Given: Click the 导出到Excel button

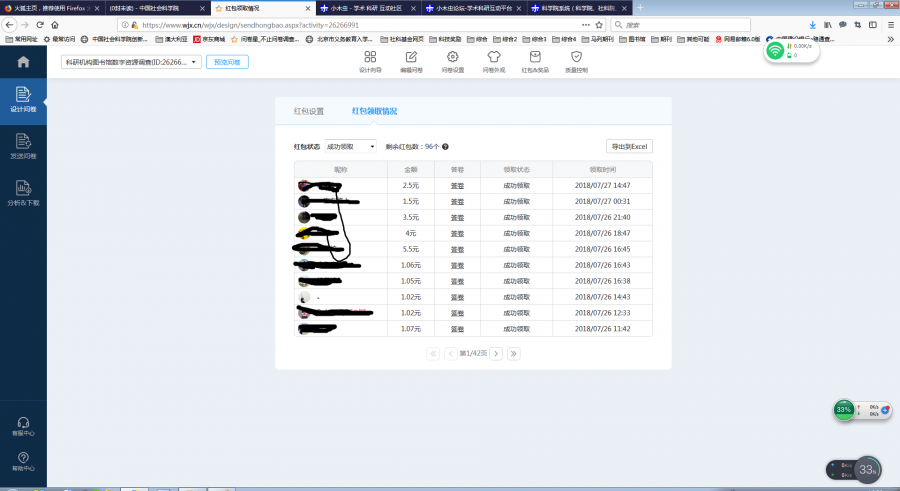Looking at the screenshot, I should 629,146.
